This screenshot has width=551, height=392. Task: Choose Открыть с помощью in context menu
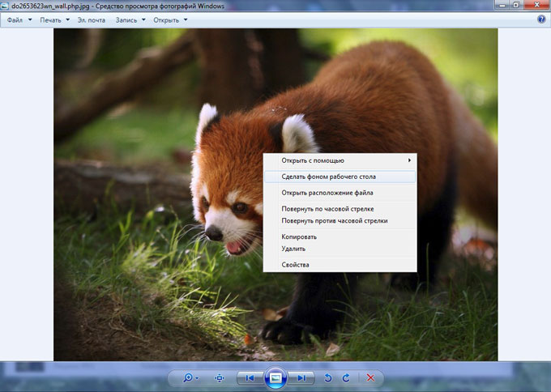point(340,160)
